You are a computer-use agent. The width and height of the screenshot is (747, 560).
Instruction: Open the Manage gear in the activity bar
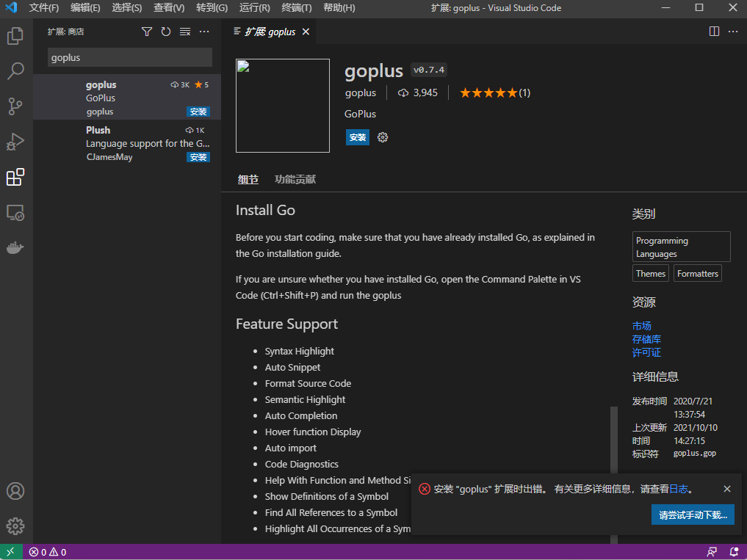pos(15,526)
